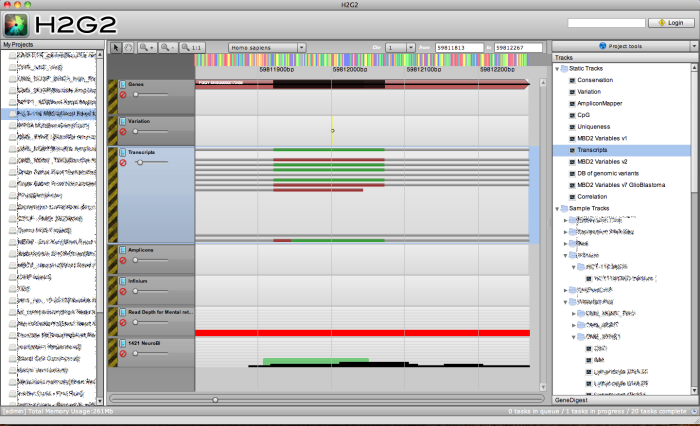Click the zoom in magnifier button
700x426 pixels.
point(146,47)
